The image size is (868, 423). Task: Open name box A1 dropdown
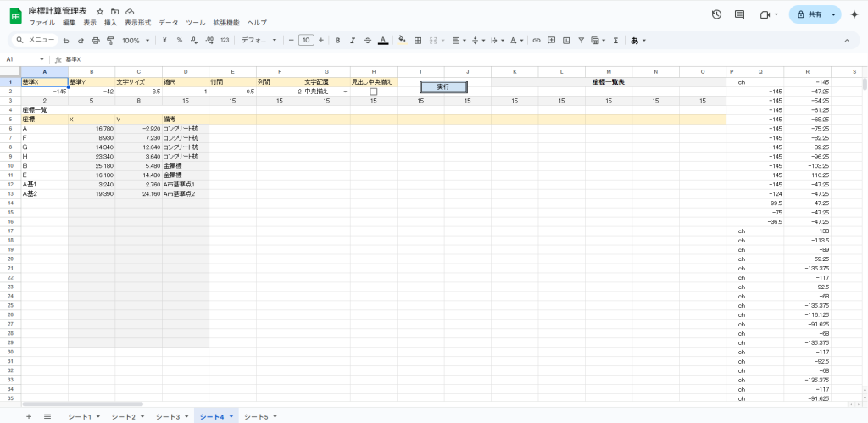click(42, 59)
